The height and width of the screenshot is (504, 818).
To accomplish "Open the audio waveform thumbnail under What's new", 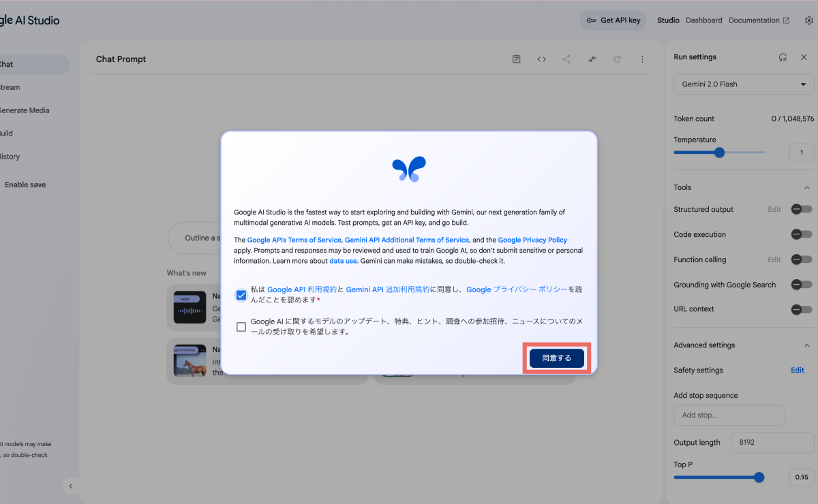I will [190, 307].
